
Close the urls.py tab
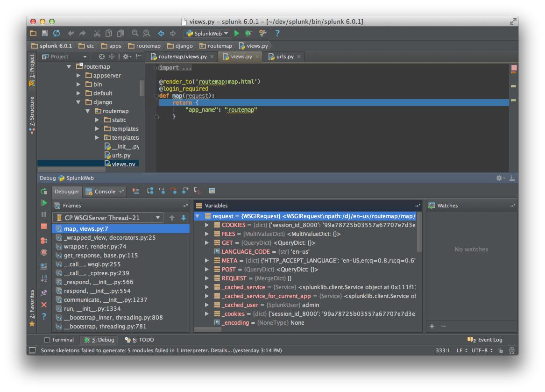tap(298, 57)
